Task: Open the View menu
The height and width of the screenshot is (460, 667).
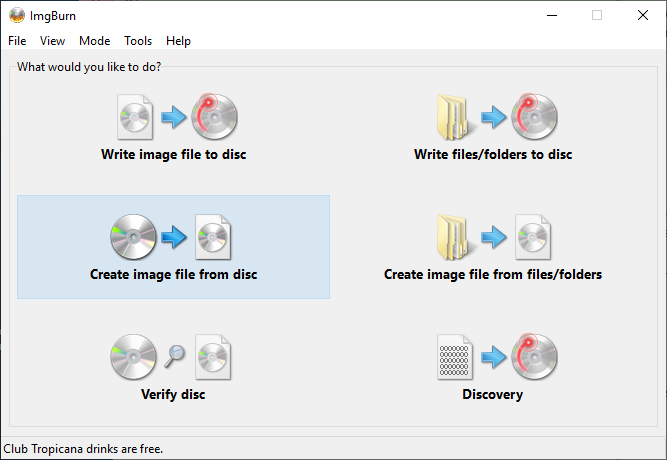Action: (x=52, y=41)
